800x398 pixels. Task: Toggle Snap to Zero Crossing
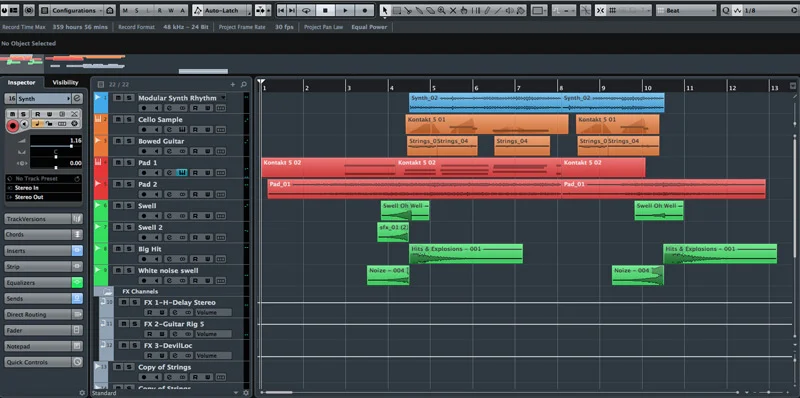[x=585, y=10]
